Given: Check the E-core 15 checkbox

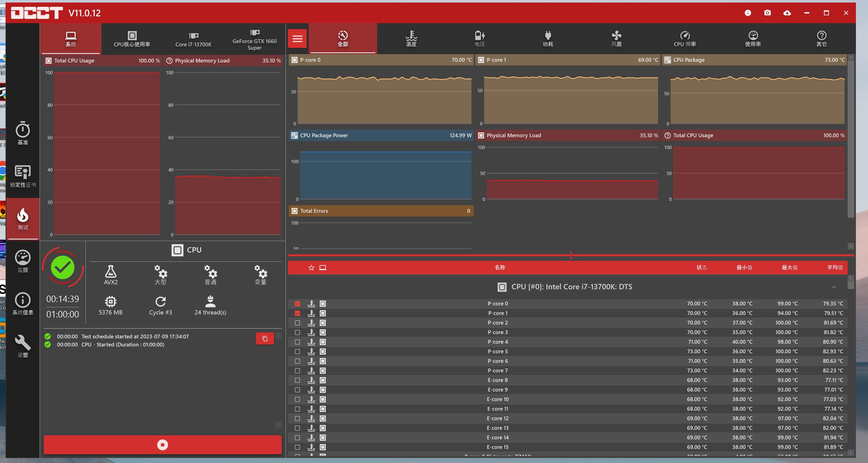Looking at the screenshot, I should (297, 447).
